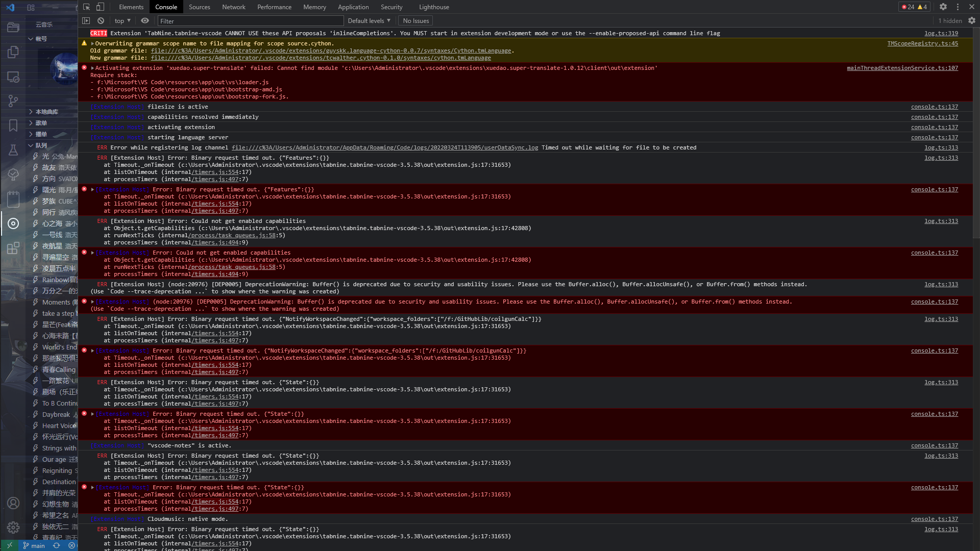Select the inspect element tool
Image resolution: width=980 pixels, height=551 pixels.
[x=86, y=7]
